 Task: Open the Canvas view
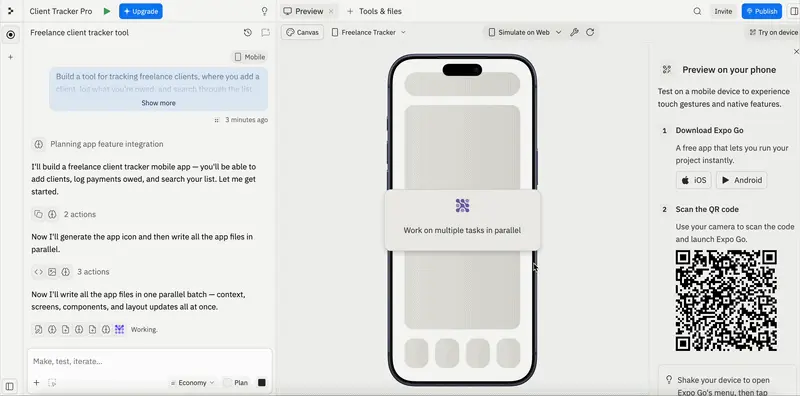pos(303,32)
